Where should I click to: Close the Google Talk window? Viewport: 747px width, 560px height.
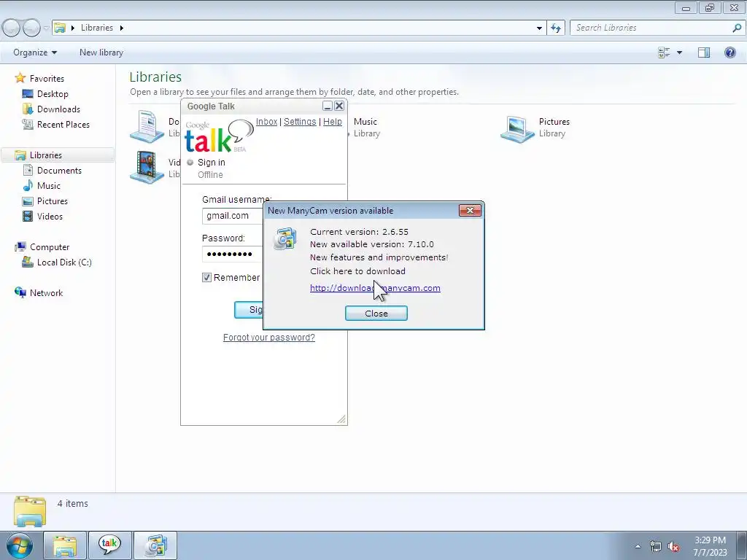pos(339,106)
